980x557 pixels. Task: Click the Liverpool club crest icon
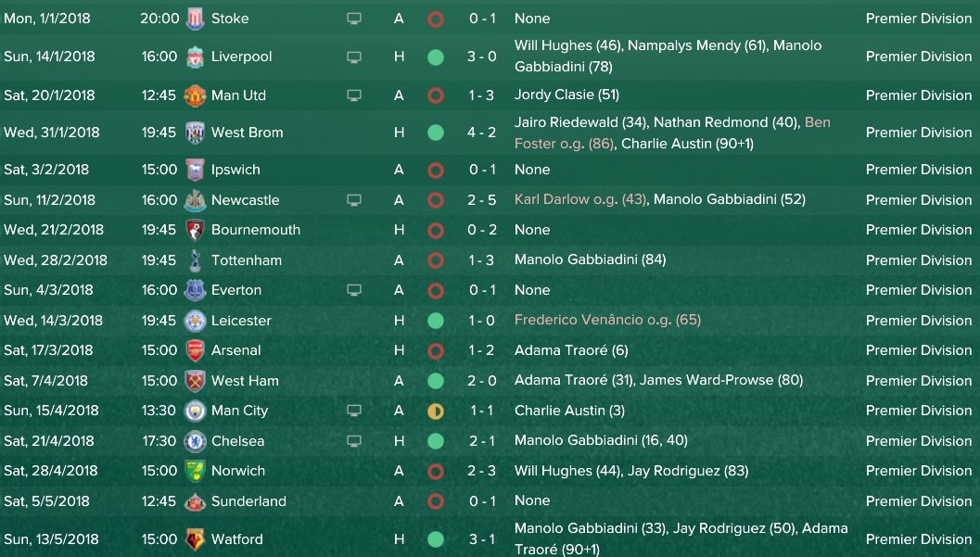click(195, 57)
